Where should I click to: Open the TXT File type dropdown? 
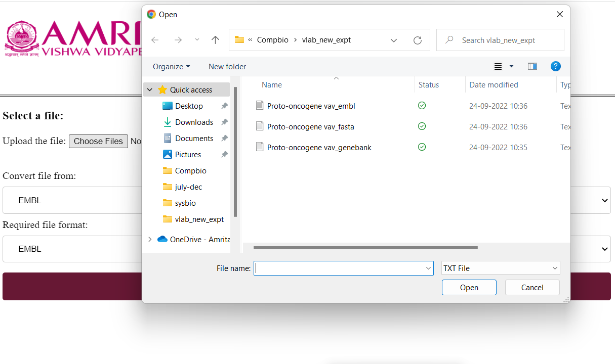tap(501, 268)
